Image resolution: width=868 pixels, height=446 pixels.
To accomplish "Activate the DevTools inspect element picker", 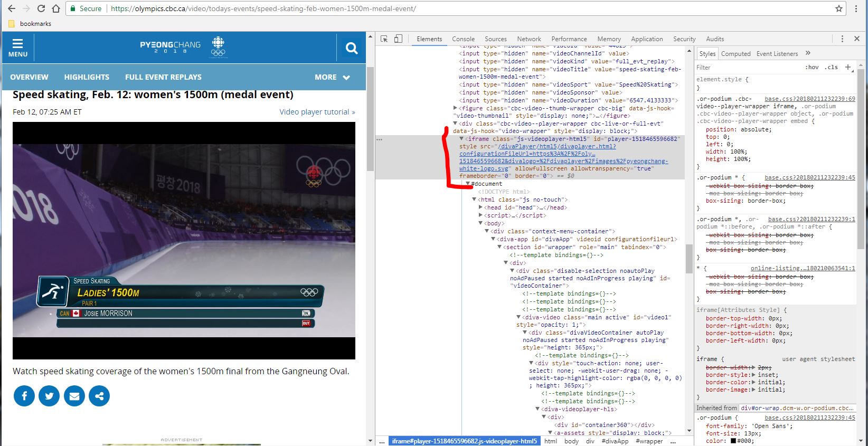I will pos(384,39).
